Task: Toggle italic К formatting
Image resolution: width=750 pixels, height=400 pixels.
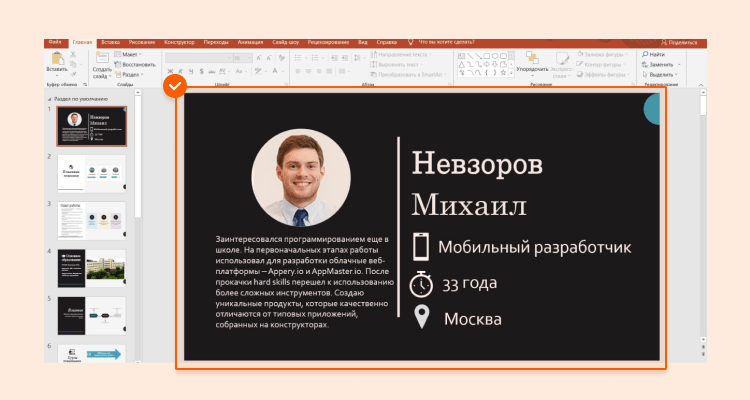Action: (x=181, y=71)
